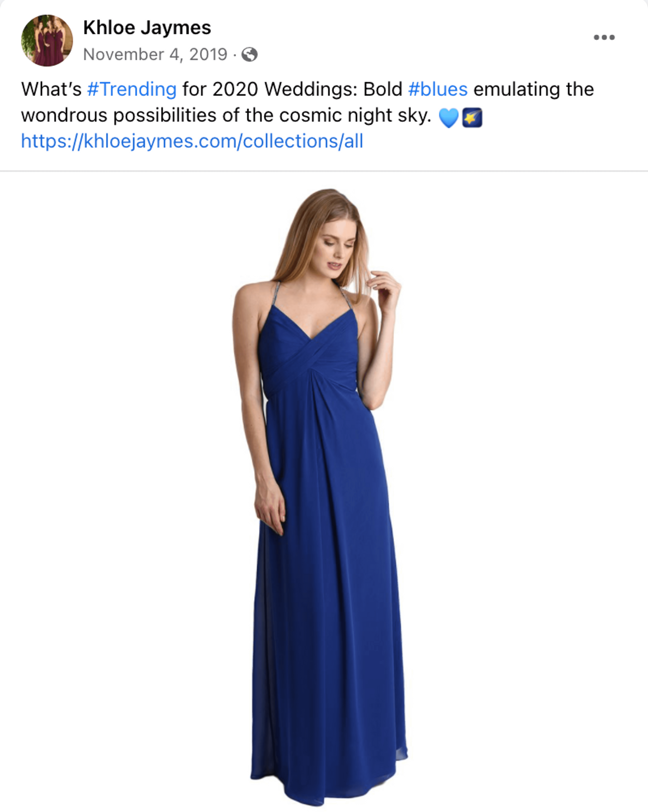The height and width of the screenshot is (812, 648).
Task: Visit the khloejaymes.com/collections/all link
Action: click(192, 141)
